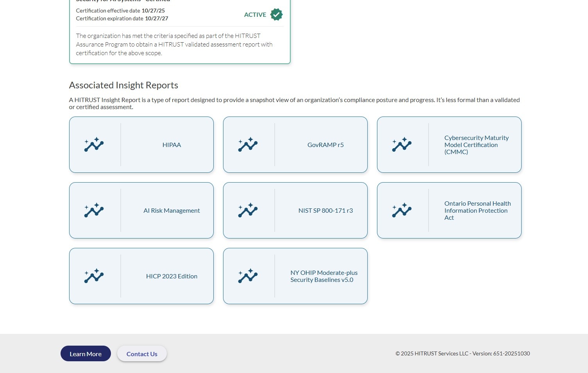The image size is (588, 373).
Task: Open the HIPAA insight report label
Action: 172,145
